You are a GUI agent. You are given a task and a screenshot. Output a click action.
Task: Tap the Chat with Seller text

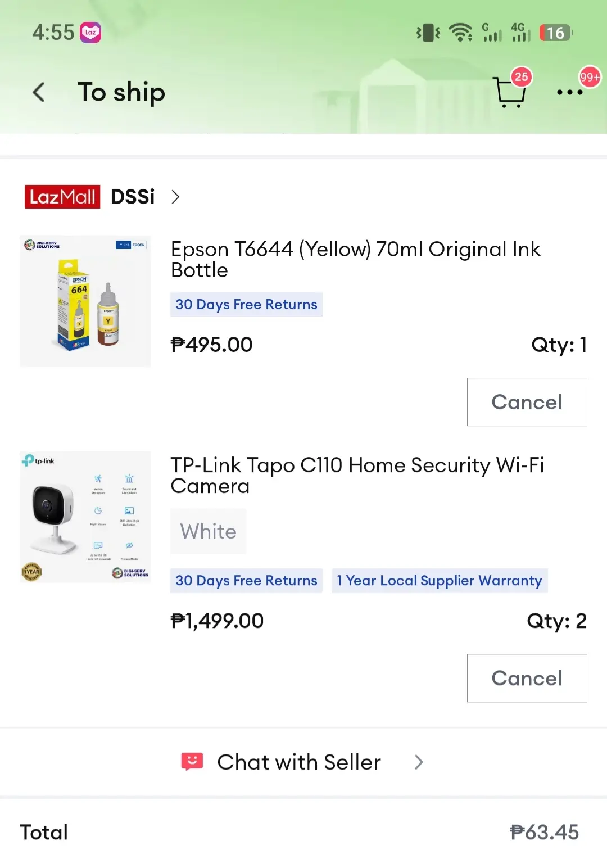[299, 762]
